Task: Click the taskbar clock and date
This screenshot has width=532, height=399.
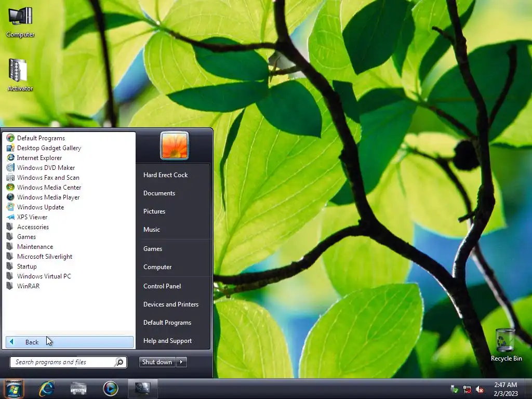Action: coord(506,389)
